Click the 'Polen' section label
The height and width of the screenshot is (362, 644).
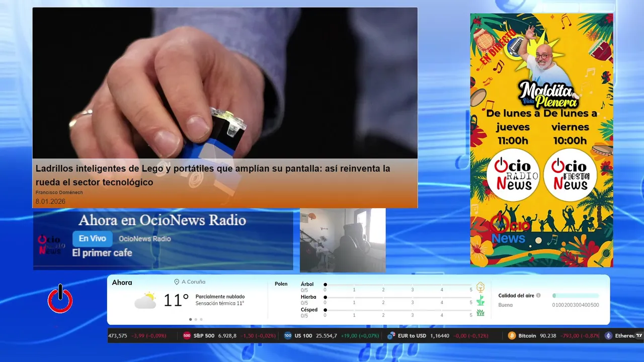(x=281, y=284)
